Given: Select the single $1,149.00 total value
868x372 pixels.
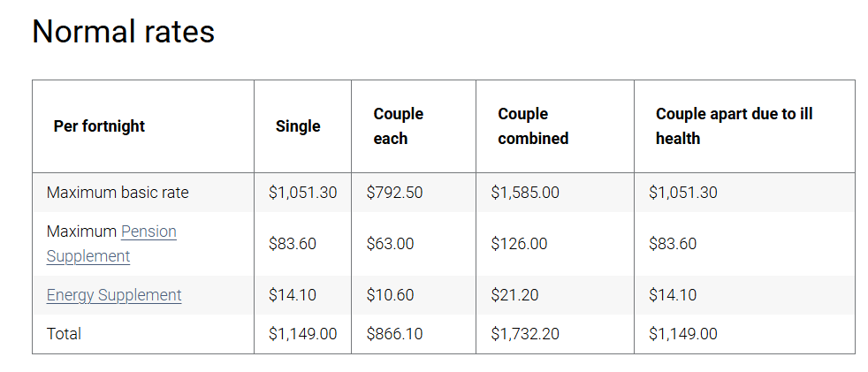Looking at the screenshot, I should 303,334.
